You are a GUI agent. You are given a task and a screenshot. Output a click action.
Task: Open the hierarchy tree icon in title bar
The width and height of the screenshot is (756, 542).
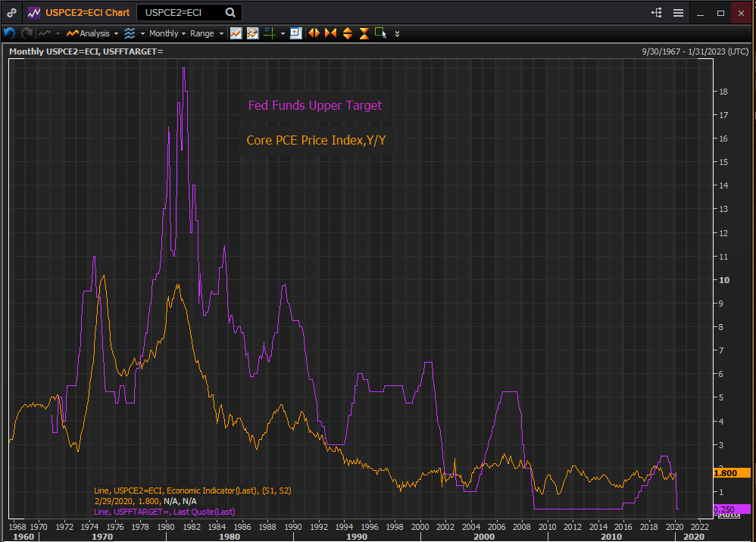click(656, 13)
